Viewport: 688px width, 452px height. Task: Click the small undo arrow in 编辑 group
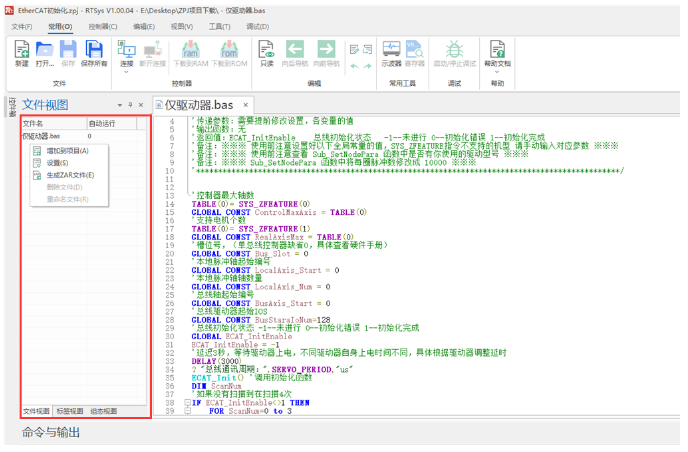[x=355, y=66]
